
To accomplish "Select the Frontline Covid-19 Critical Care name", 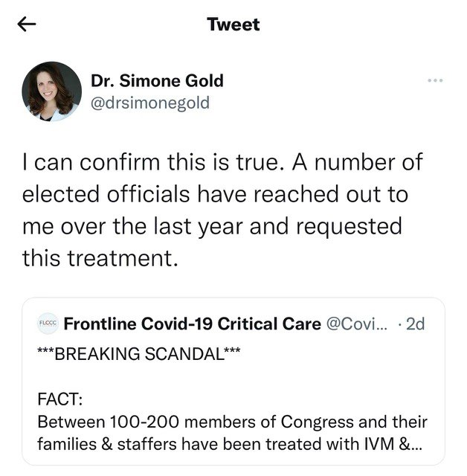I will click(193, 324).
